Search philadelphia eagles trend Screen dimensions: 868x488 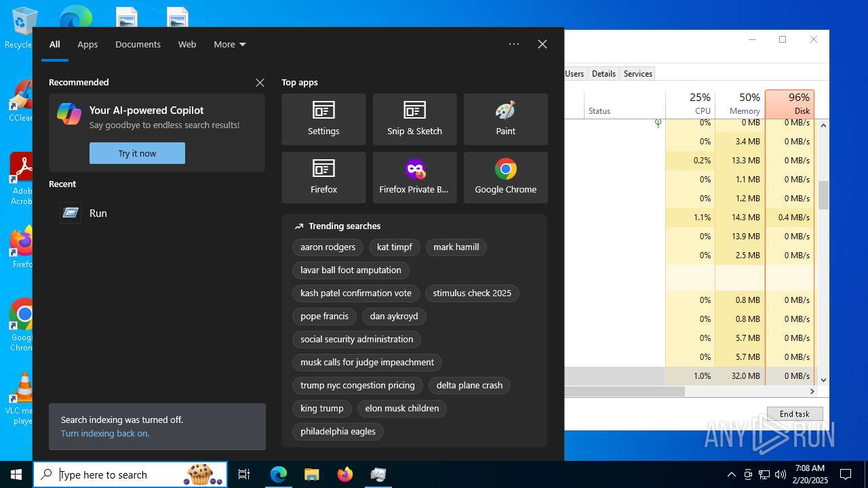[338, 432]
